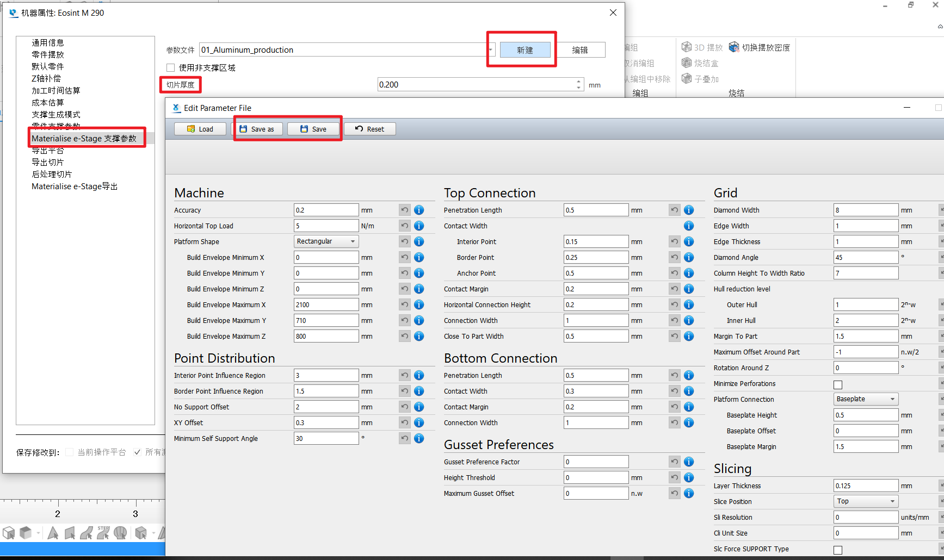Increase slice thickness using the spinner up arrow
944x560 pixels.
tap(578, 82)
